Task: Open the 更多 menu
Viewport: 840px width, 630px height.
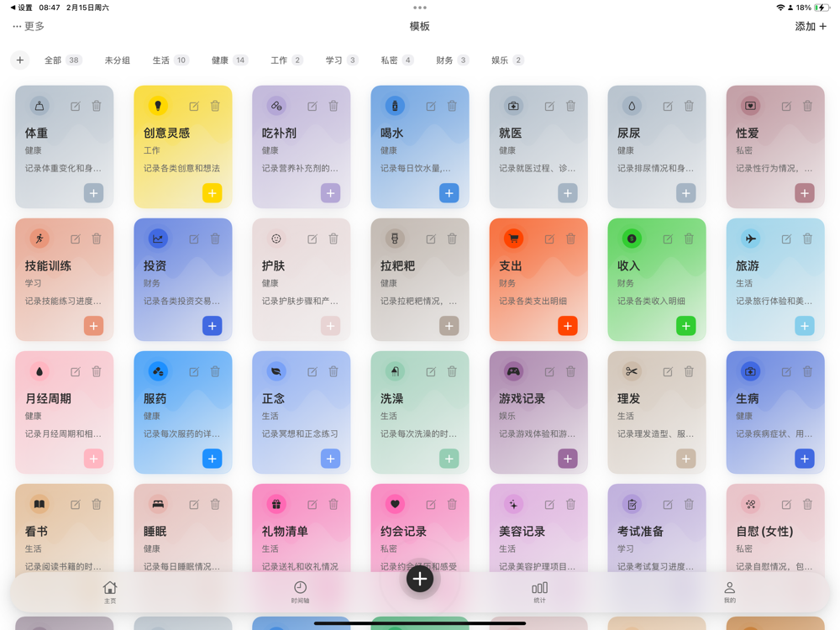Action: point(29,26)
